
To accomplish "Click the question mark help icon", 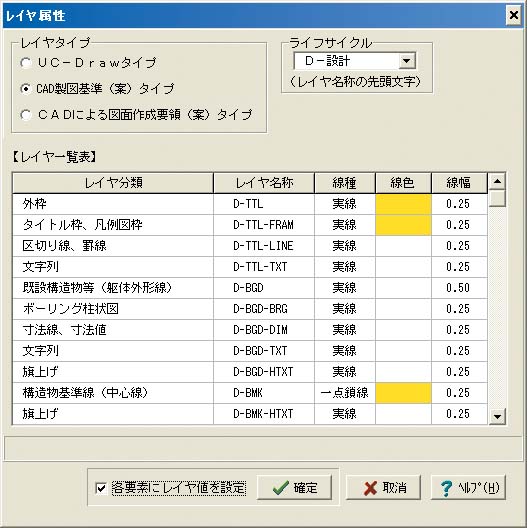I will pyautogui.click(x=447, y=488).
